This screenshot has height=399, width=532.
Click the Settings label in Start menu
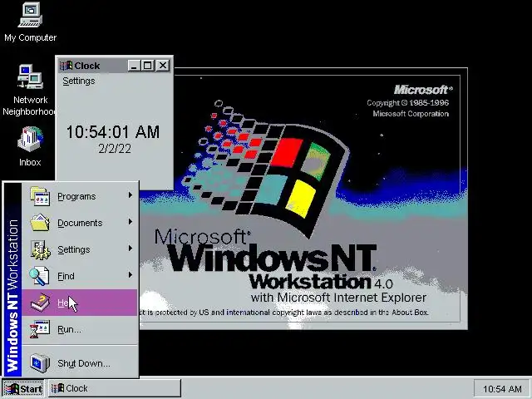coord(74,249)
